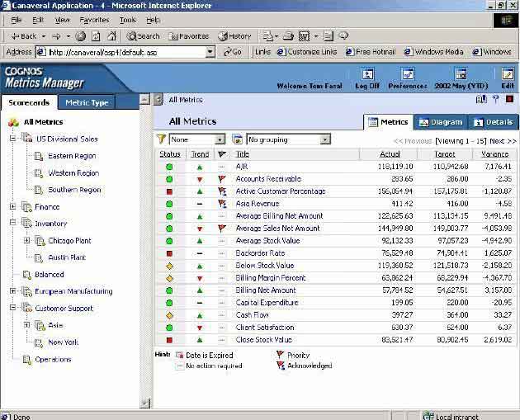
Task: Open the None filter dropdown
Action: tap(220, 139)
